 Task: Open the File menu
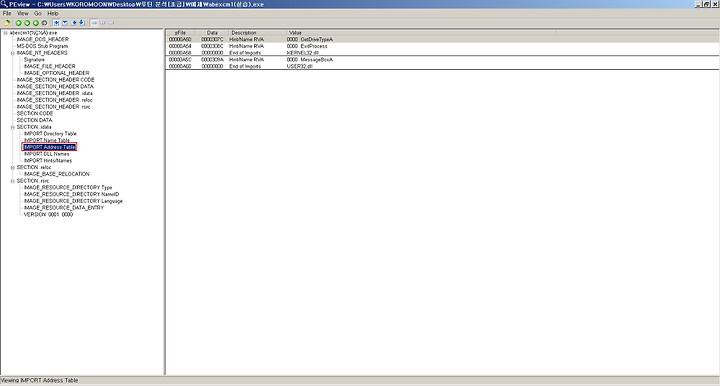coord(7,13)
